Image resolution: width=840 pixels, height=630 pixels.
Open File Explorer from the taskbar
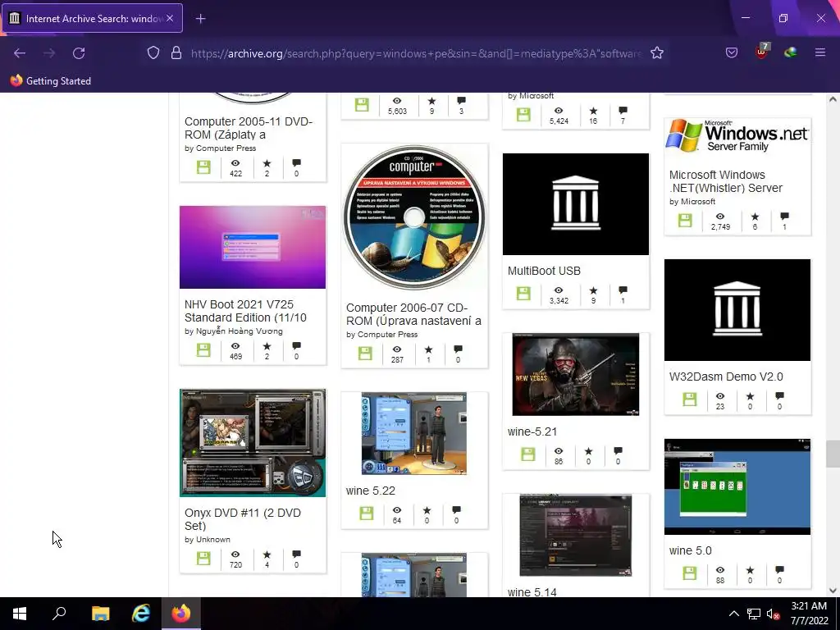[x=100, y=614]
